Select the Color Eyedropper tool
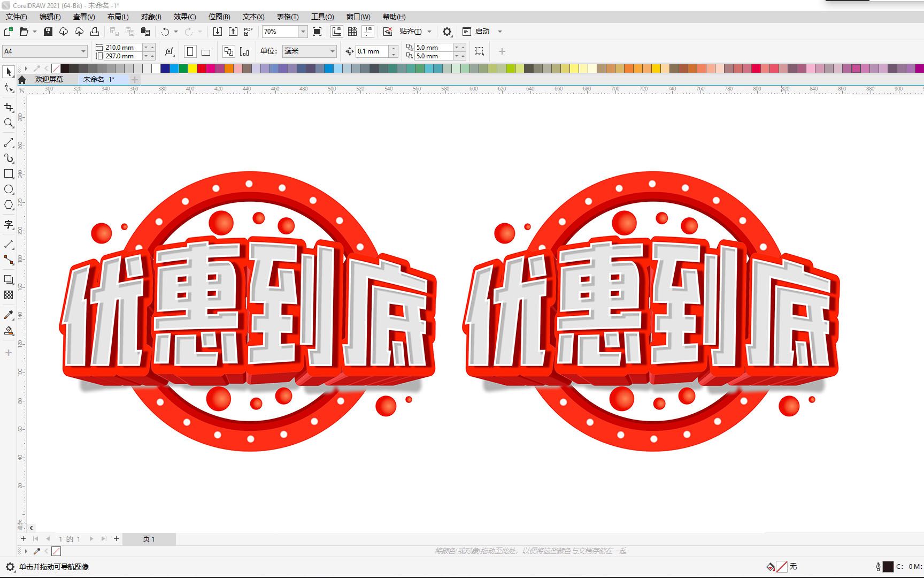The width and height of the screenshot is (924, 578). pos(9,315)
